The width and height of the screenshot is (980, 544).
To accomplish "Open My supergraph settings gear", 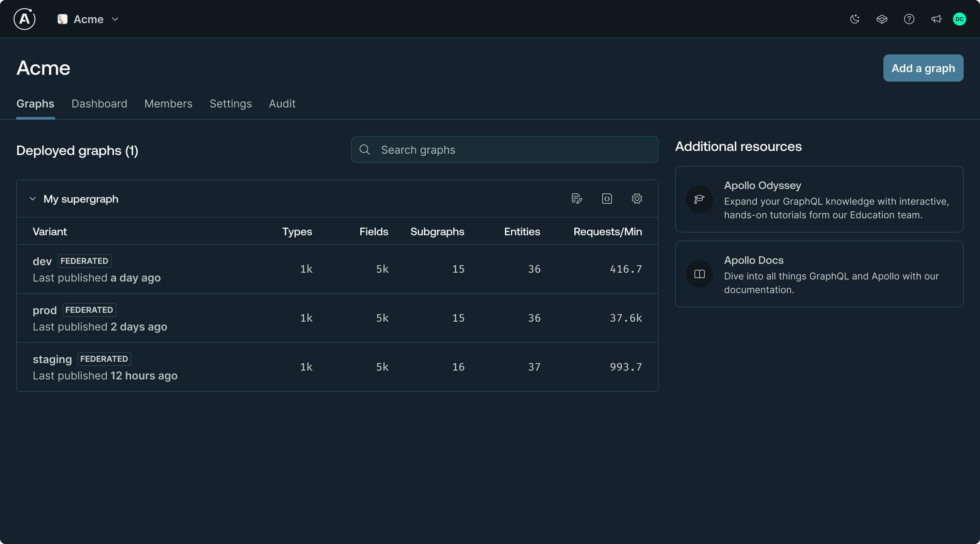I will click(x=636, y=198).
